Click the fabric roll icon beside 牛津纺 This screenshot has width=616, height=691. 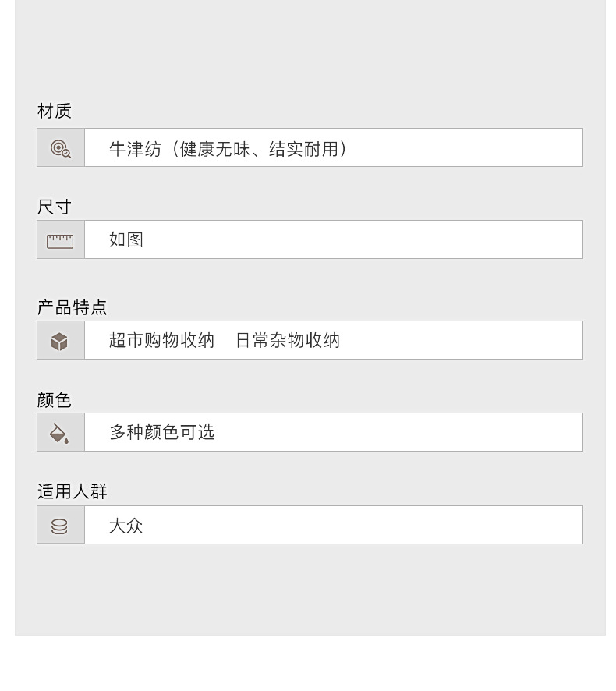pyautogui.click(x=60, y=148)
